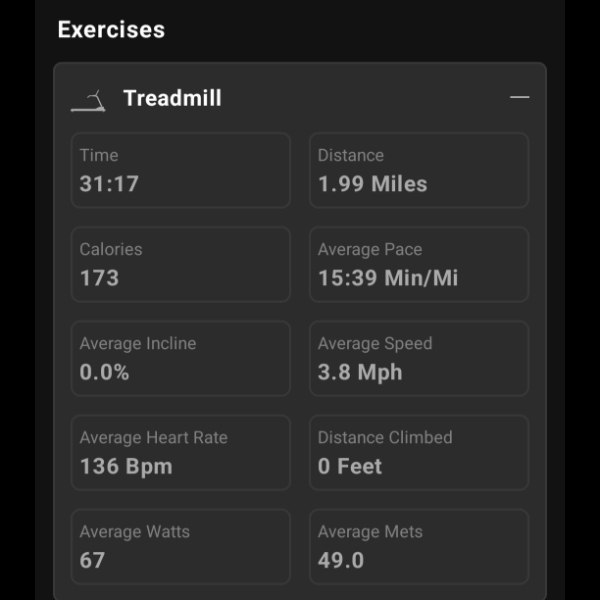Collapse the Treadmill exercise section
This screenshot has height=600, width=600.
(519, 98)
